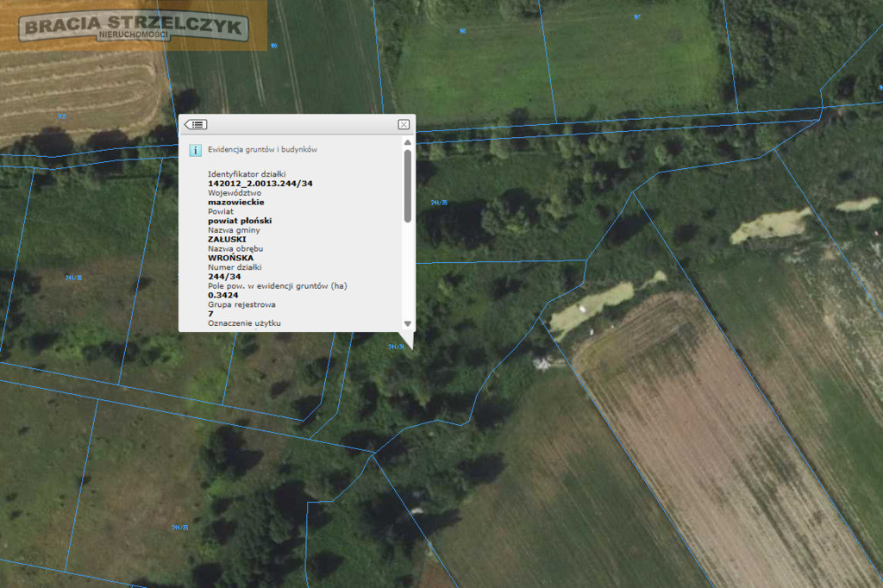Click parcel label 200 on the harvested field

tap(62, 116)
